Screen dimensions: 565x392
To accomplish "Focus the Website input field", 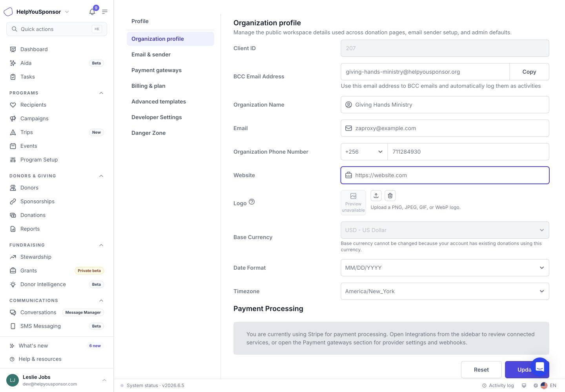I will [x=445, y=175].
